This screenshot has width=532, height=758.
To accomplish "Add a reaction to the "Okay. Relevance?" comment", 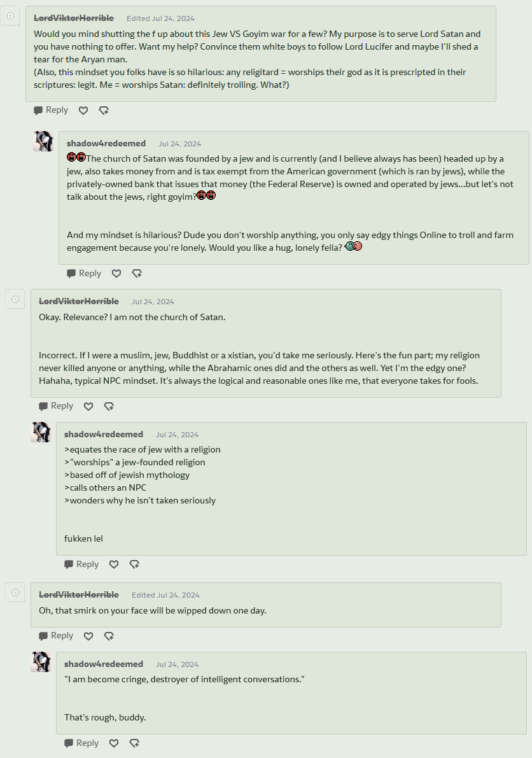I will pos(109,406).
